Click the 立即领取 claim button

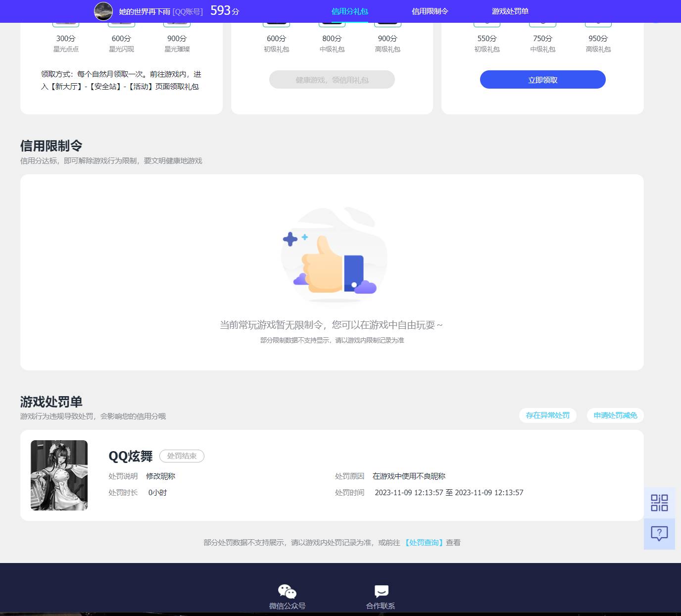pyautogui.click(x=542, y=79)
